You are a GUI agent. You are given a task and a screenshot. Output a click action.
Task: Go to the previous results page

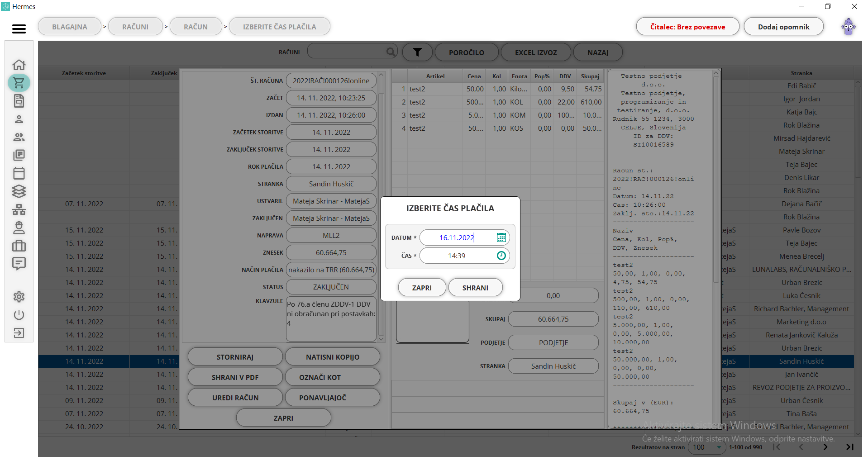point(801,447)
